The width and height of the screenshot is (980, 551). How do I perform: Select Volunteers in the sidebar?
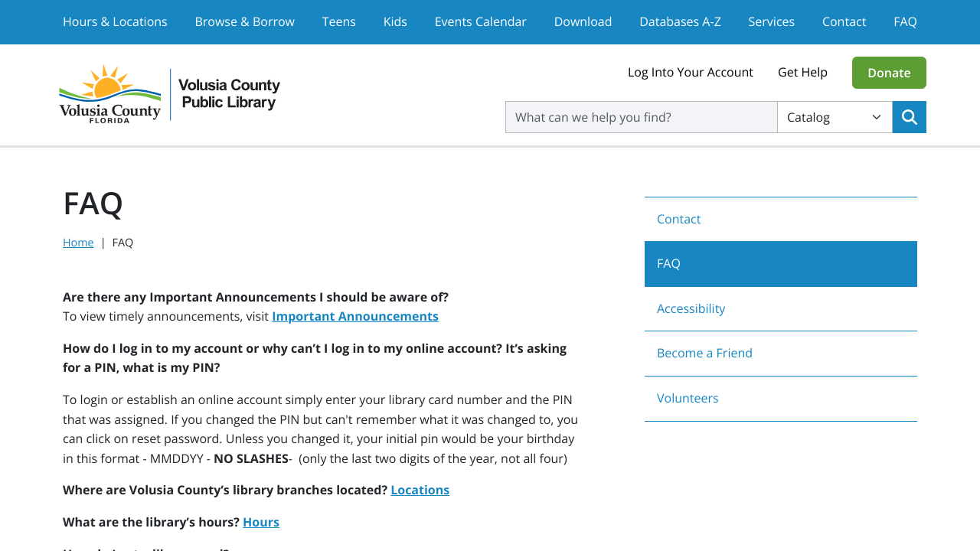point(687,397)
